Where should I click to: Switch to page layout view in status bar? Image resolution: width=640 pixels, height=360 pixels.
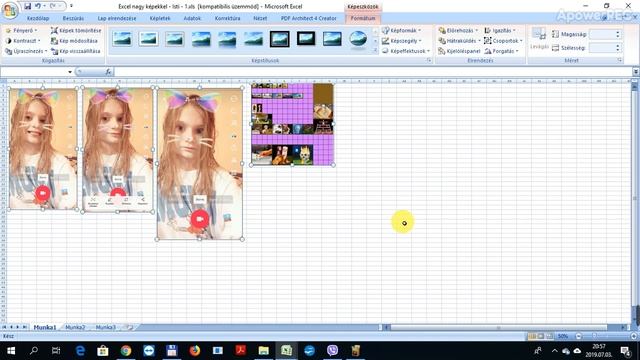pos(541,336)
